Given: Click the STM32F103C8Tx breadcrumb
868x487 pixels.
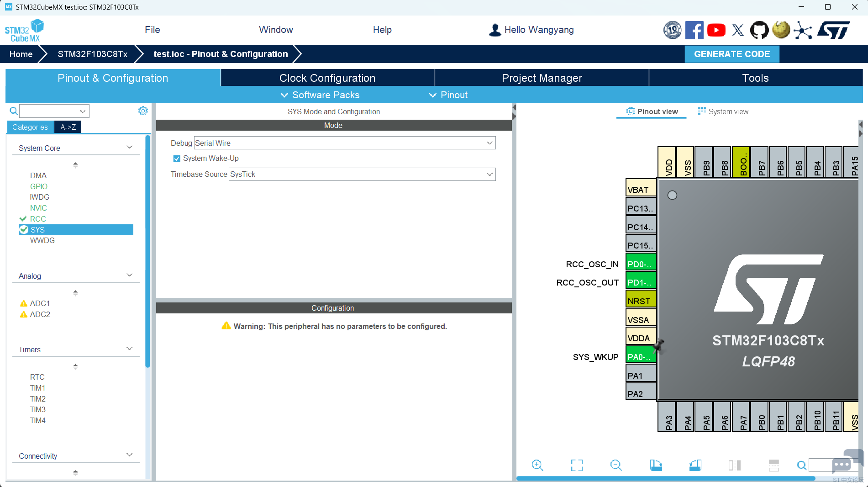Looking at the screenshot, I should (x=93, y=54).
